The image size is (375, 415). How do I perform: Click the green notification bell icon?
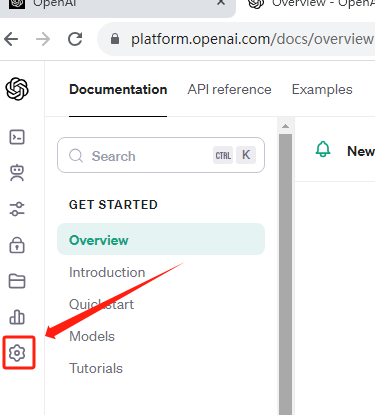(323, 149)
